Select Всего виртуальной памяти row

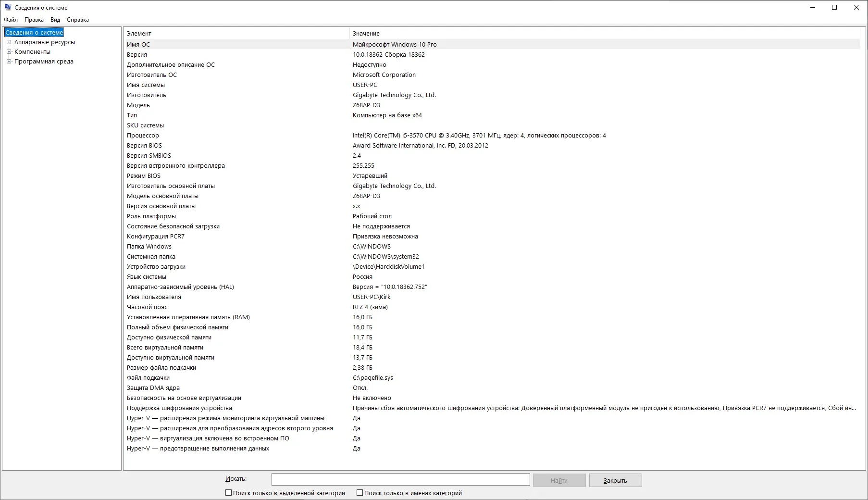click(492, 347)
